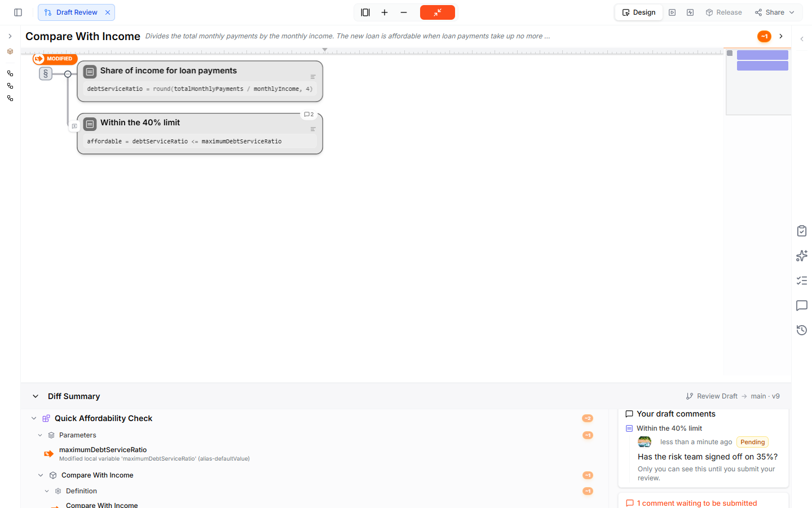
Task: Collapse the branch with minus circle connector
Action: (68, 74)
